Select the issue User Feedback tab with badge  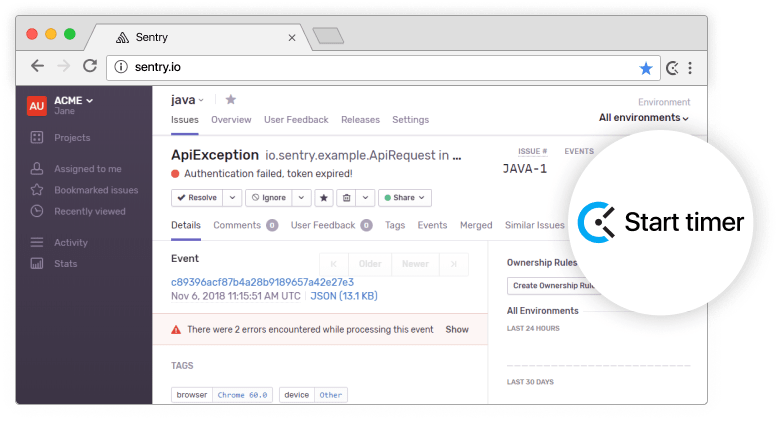coord(331,225)
